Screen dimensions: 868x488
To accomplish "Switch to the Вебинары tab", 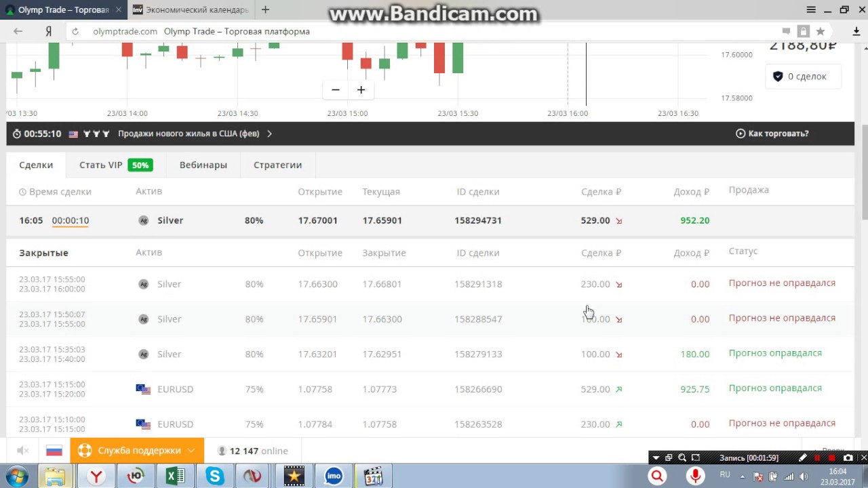I will click(x=203, y=165).
